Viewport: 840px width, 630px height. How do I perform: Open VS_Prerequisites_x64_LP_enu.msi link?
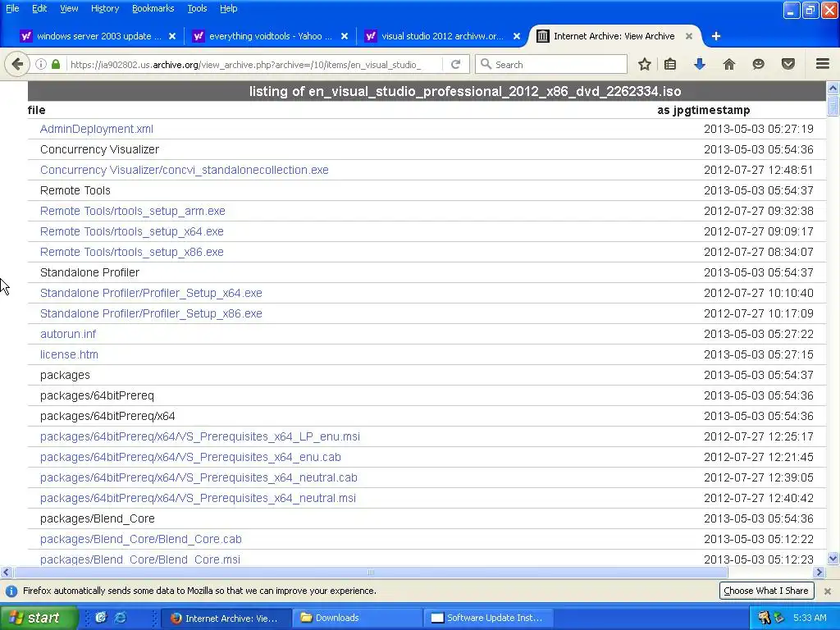tap(200, 436)
